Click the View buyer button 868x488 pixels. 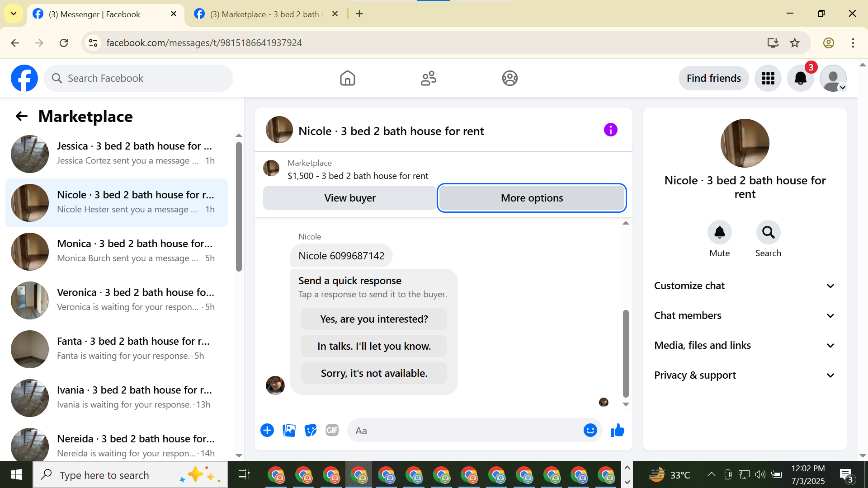coord(349,198)
